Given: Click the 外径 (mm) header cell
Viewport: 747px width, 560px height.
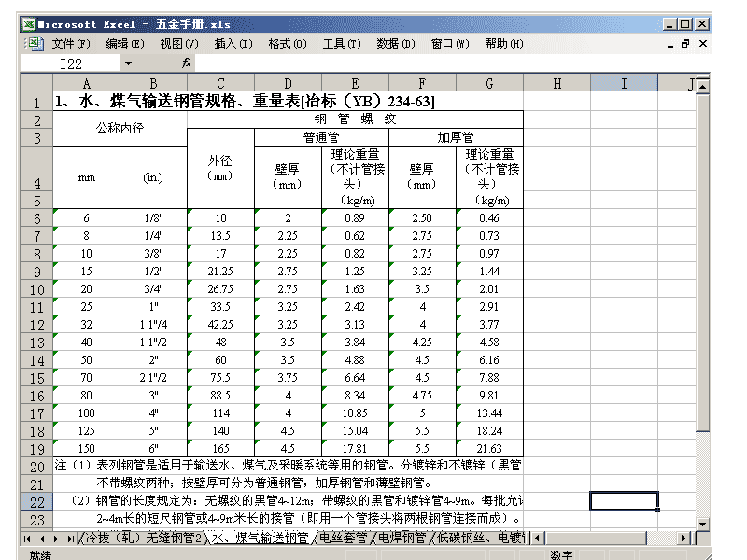Looking at the screenshot, I should click(x=220, y=169).
